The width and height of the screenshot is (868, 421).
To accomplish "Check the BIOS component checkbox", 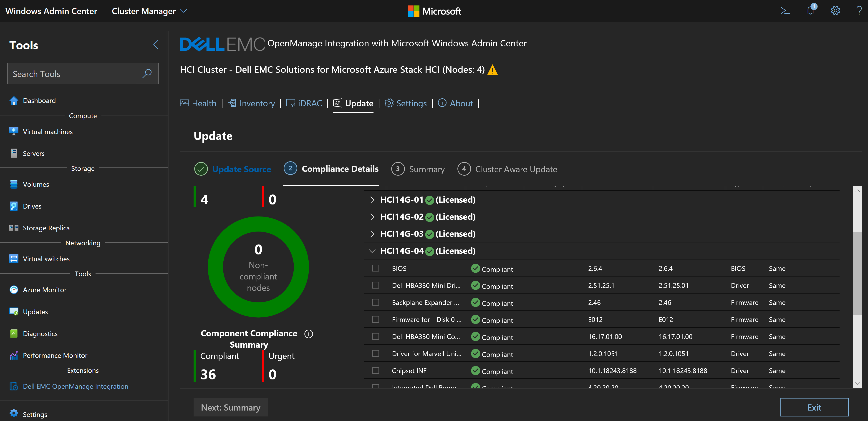I will pyautogui.click(x=376, y=268).
